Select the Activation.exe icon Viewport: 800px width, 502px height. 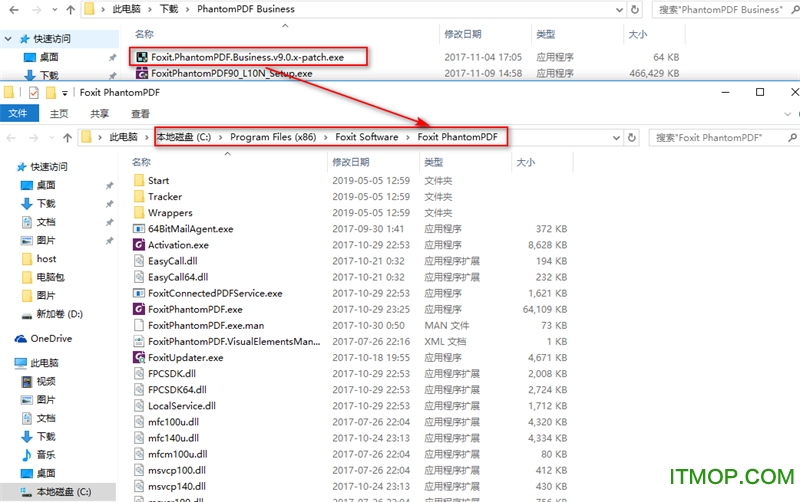(139, 244)
